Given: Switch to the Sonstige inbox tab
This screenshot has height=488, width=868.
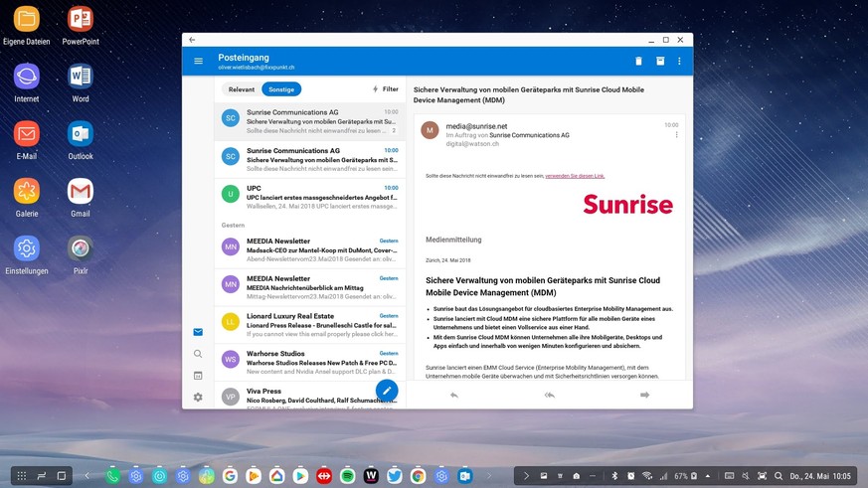Looking at the screenshot, I should pyautogui.click(x=281, y=89).
